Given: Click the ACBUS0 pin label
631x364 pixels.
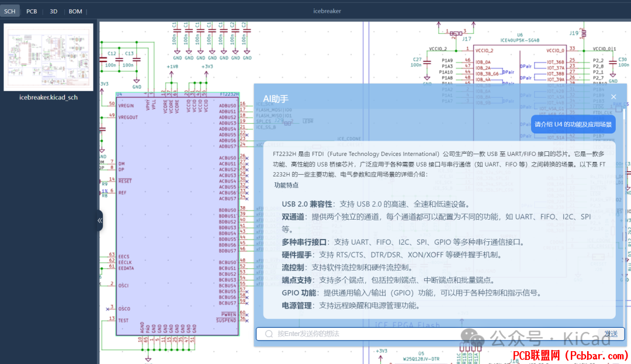Looking at the screenshot, I should click(227, 158).
